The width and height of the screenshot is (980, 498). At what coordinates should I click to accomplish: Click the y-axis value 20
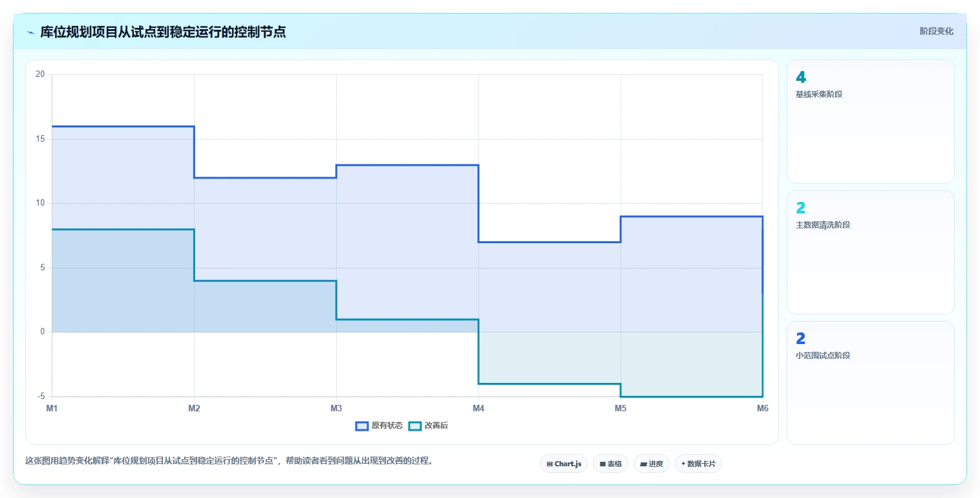click(41, 74)
